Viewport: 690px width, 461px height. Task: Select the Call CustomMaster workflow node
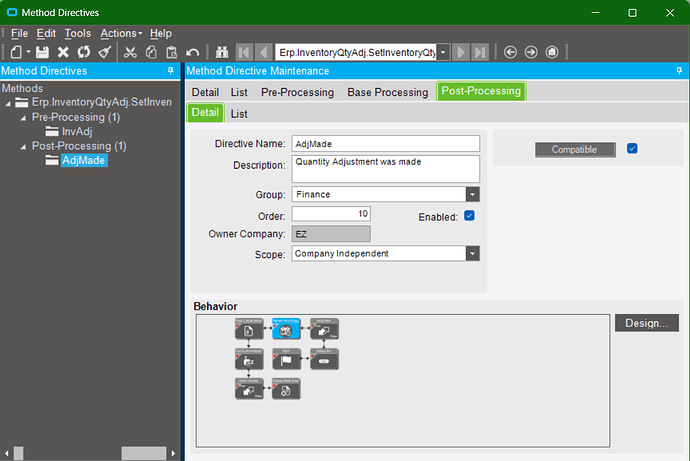[249, 359]
